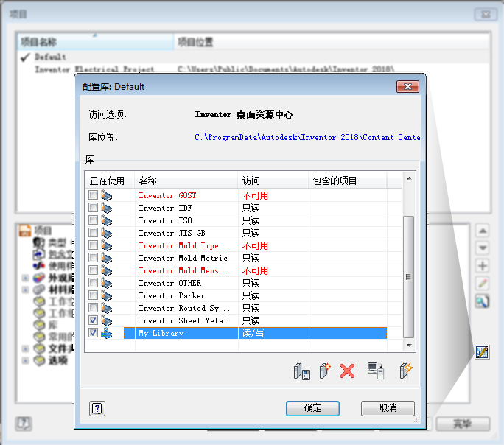Select the 项目 root tree item
Screen dimensions: 504x445
43,231
